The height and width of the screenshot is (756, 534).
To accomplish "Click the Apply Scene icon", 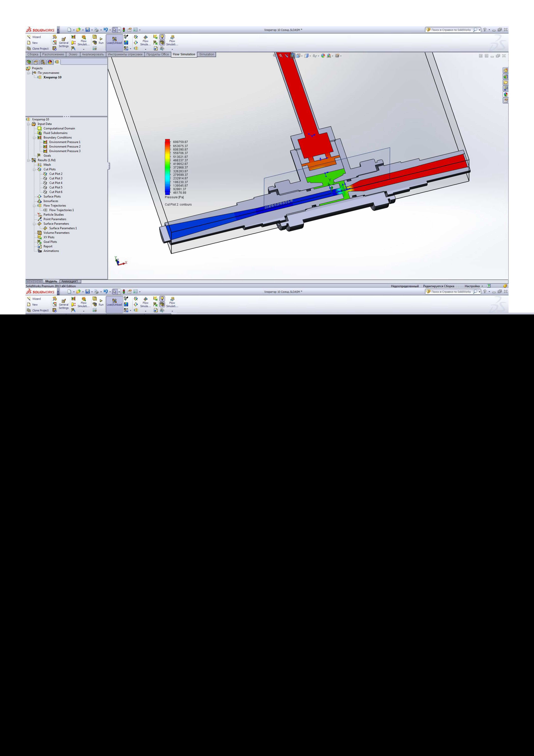I will [329, 56].
